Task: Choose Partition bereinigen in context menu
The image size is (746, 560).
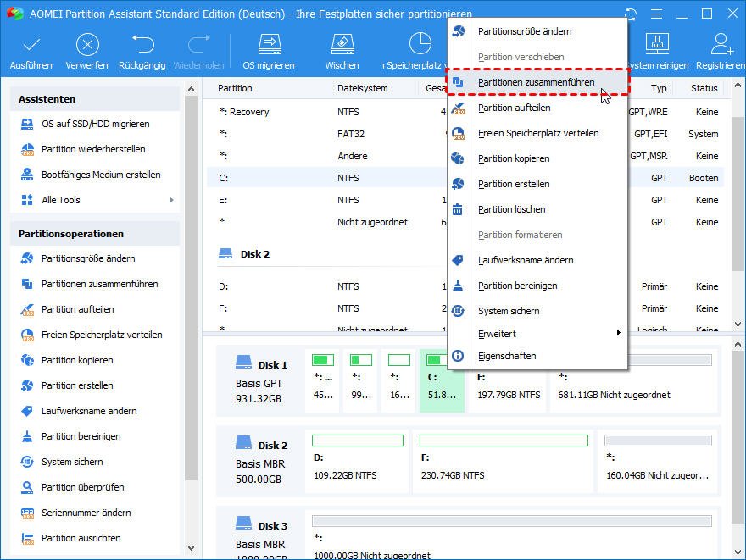Action: click(x=537, y=286)
